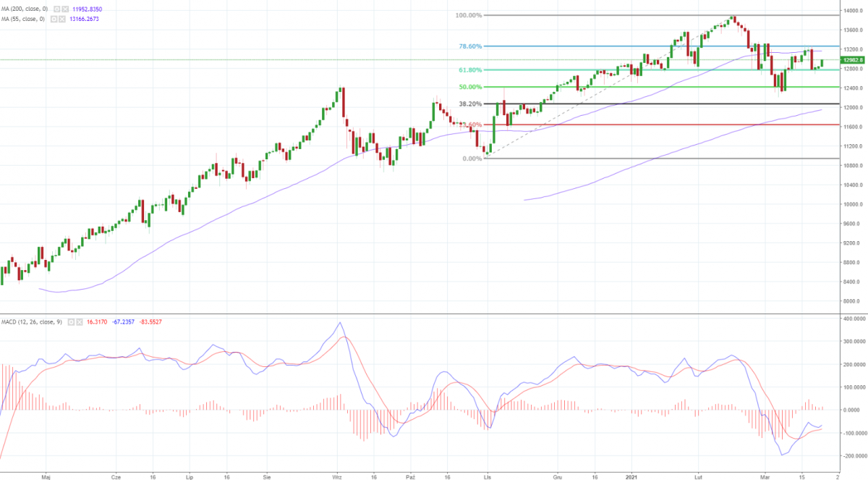Select the 23.60% Fibonacci level label

470,125
